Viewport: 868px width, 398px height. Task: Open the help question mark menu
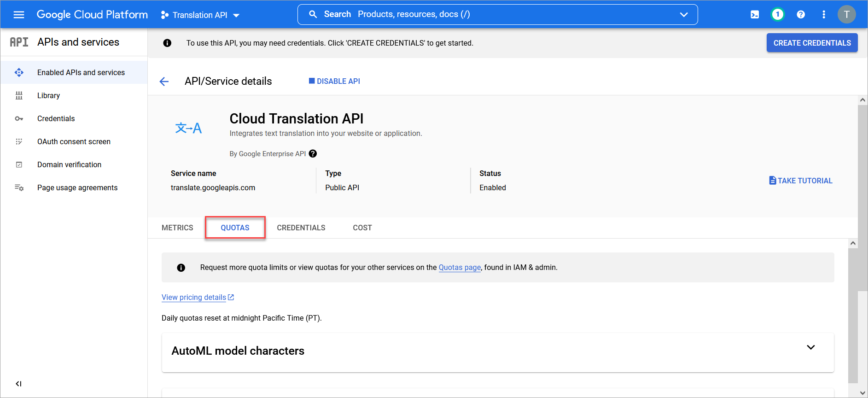pyautogui.click(x=801, y=15)
